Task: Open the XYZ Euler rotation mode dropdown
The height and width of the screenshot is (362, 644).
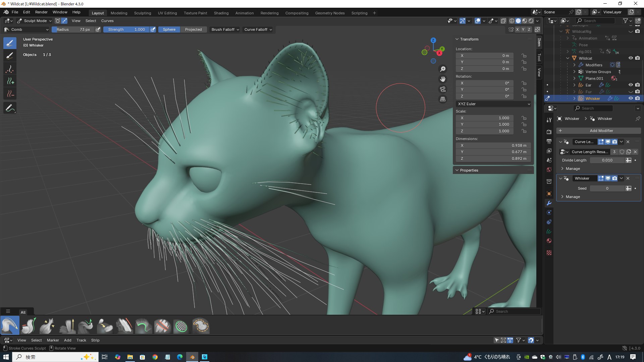Action: coord(493,104)
